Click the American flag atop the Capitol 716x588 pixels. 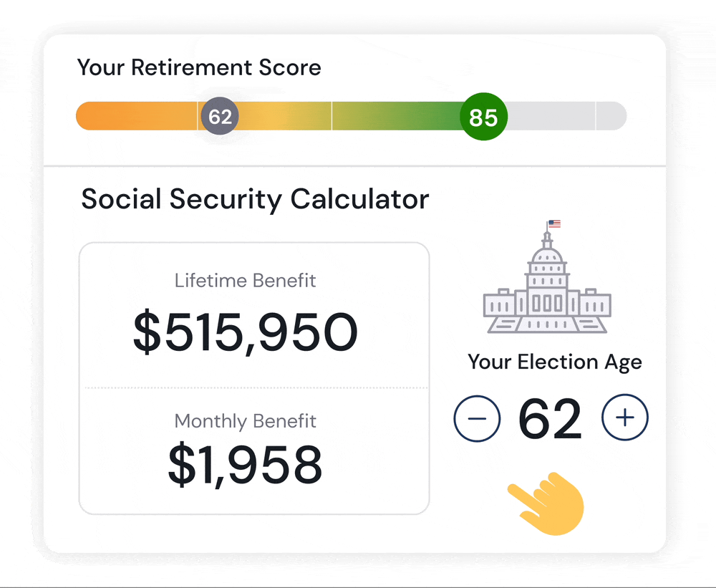pyautogui.click(x=554, y=223)
